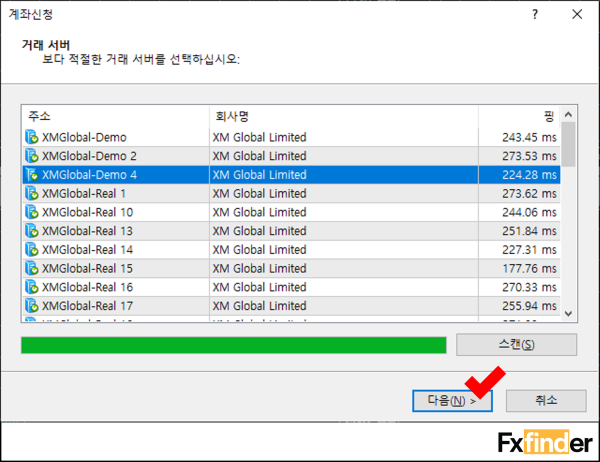Click the 스캔(S) scan button
600x462 pixels.
(x=516, y=344)
